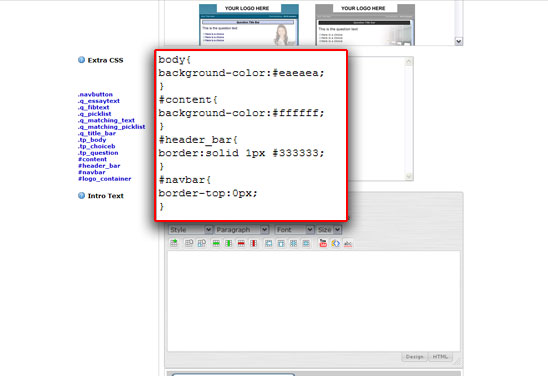Viewport: 548px width, 376px height.
Task: Click the insert column (green vertical) icon
Action: pos(229,243)
